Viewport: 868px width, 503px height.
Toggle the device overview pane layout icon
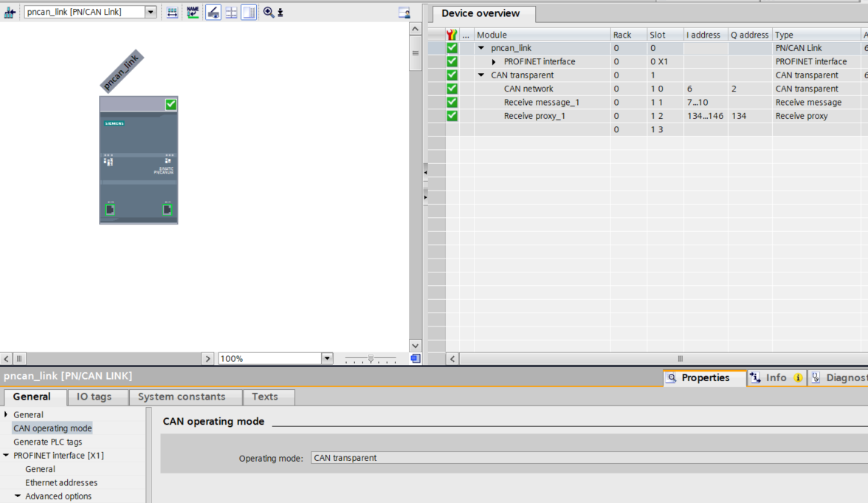249,12
